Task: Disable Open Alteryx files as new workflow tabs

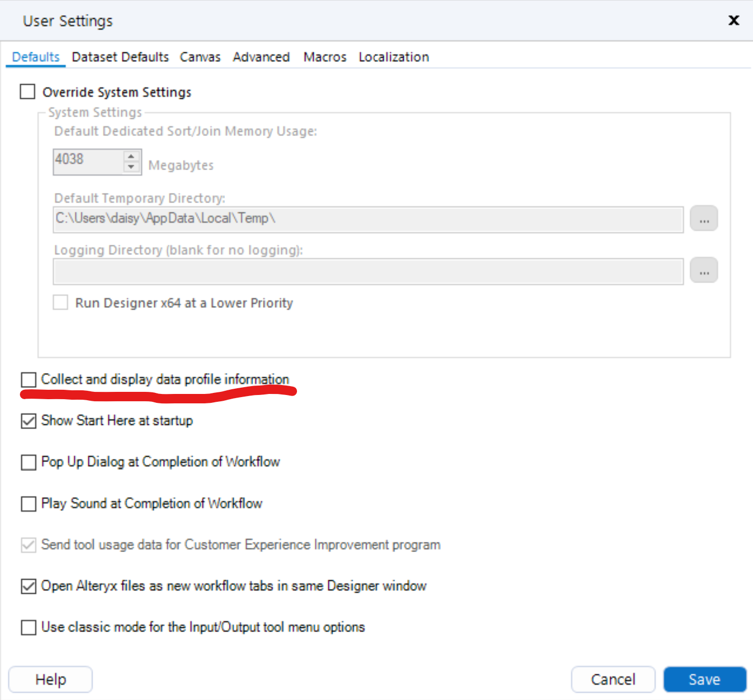Action: coord(28,586)
